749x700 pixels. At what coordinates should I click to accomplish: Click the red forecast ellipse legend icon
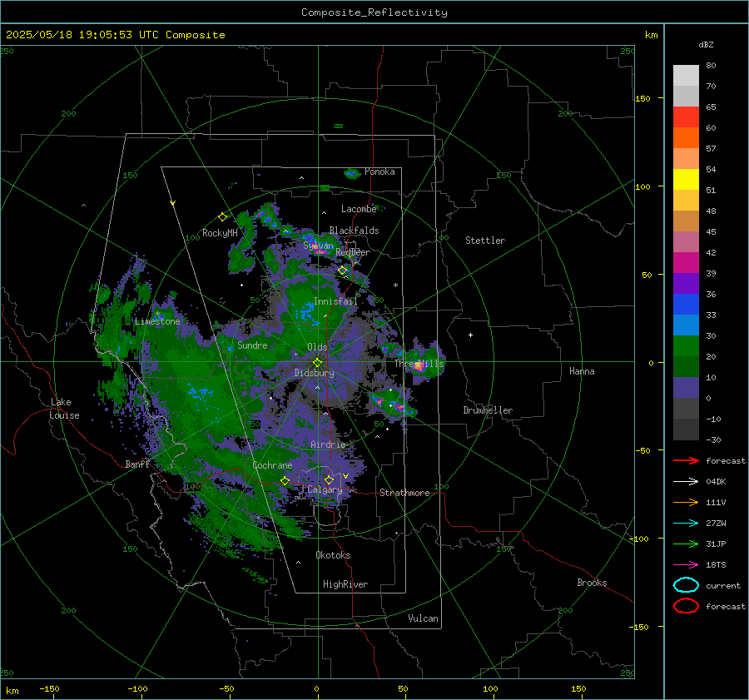pyautogui.click(x=686, y=606)
